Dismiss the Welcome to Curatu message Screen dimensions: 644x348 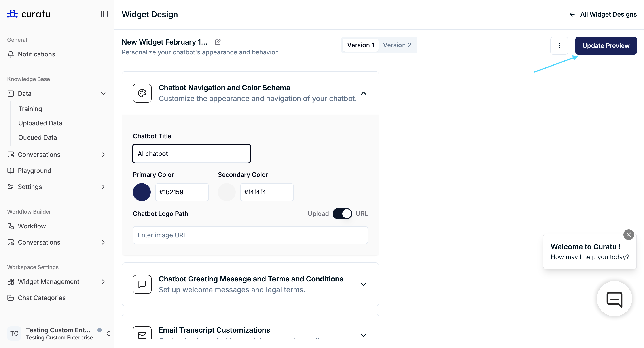[629, 235]
